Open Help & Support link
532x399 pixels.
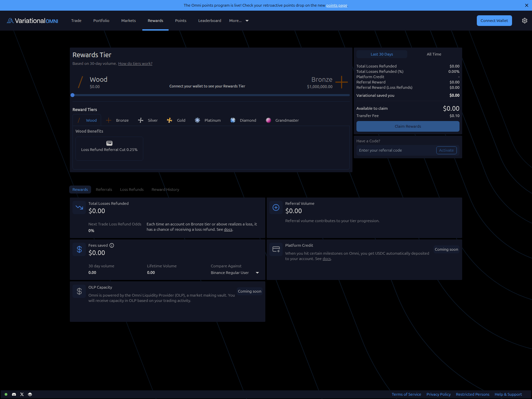point(508,394)
